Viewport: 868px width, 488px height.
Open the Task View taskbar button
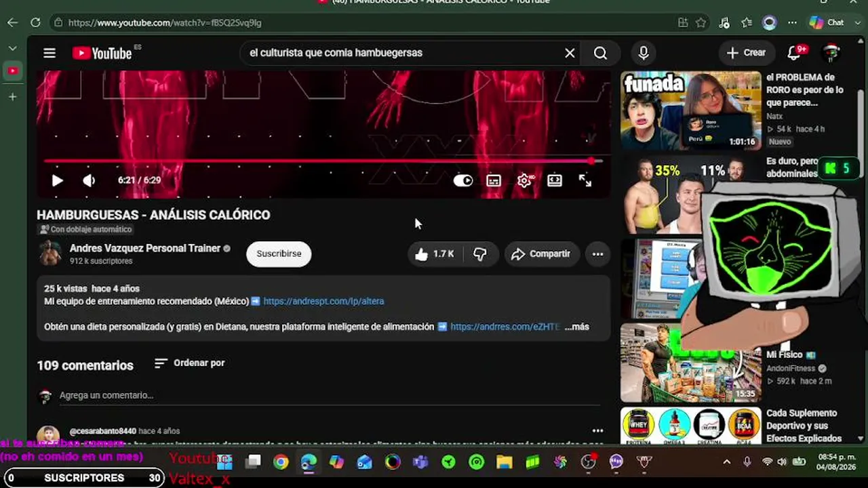point(253,462)
